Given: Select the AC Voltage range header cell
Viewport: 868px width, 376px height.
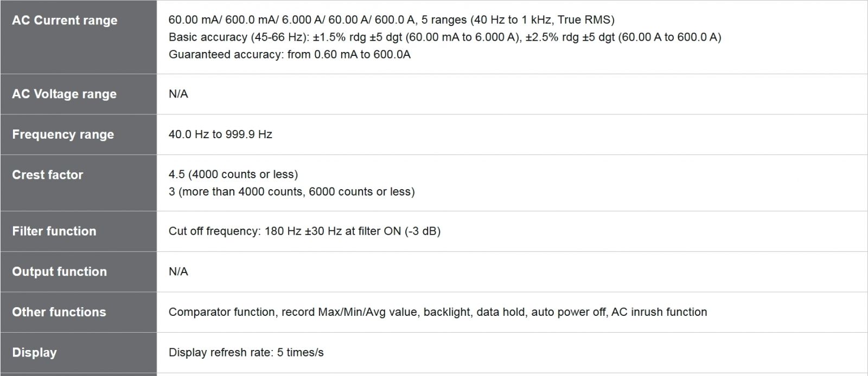Looking at the screenshot, I should tap(64, 94).
